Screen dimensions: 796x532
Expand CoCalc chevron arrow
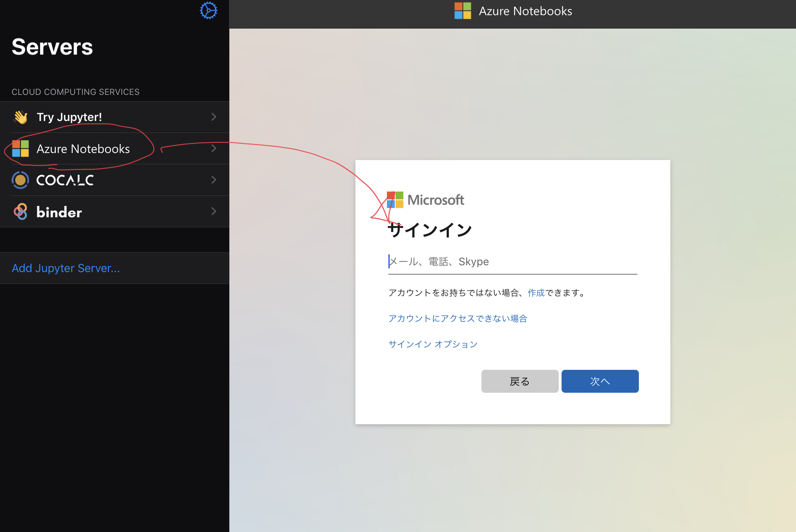coord(214,180)
